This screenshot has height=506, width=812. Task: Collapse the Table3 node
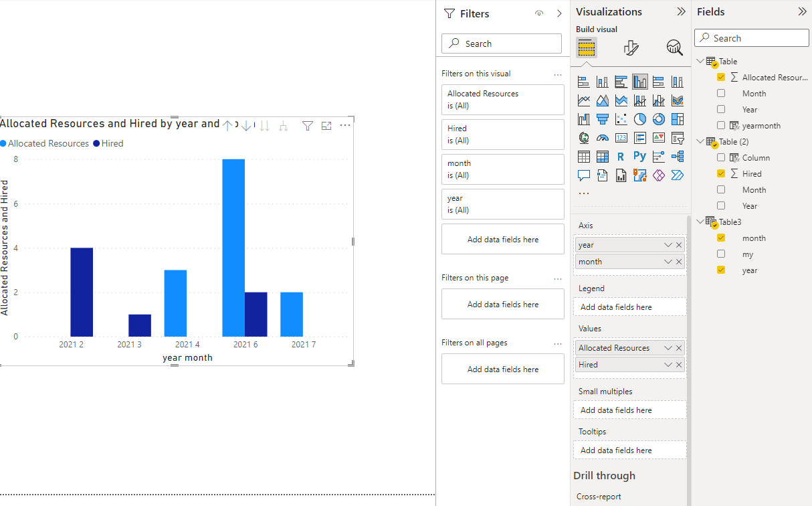coord(700,222)
